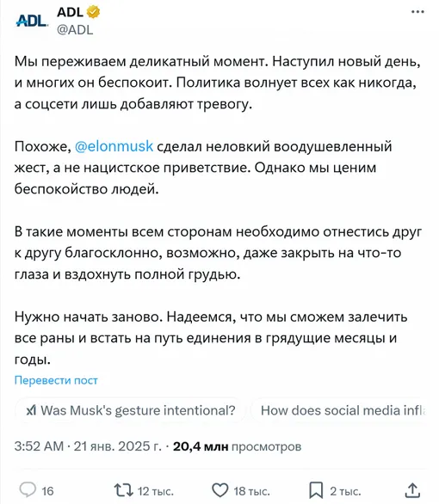439x504 pixels.
Task: View the 20,4 млн просмотров count
Action: pos(237,446)
